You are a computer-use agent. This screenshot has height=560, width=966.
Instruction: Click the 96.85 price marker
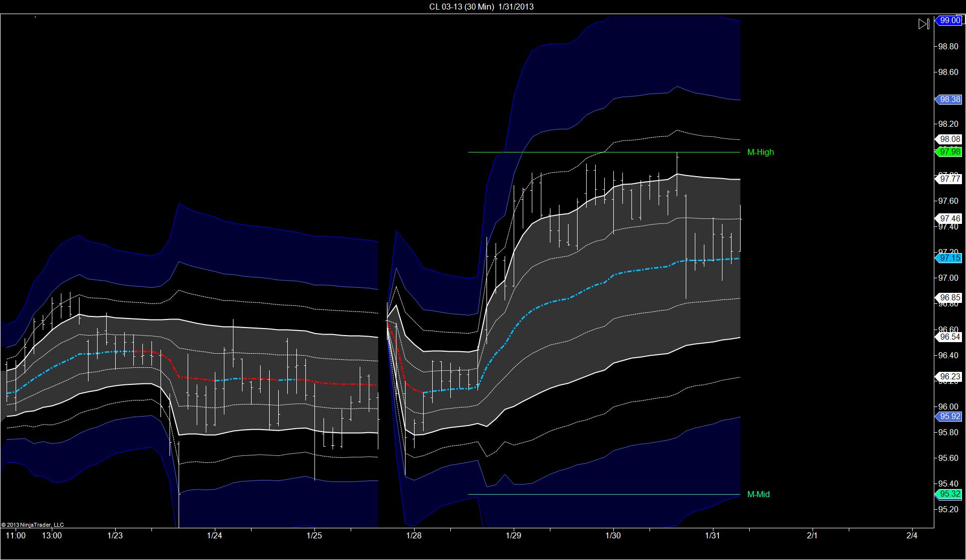[x=949, y=298]
